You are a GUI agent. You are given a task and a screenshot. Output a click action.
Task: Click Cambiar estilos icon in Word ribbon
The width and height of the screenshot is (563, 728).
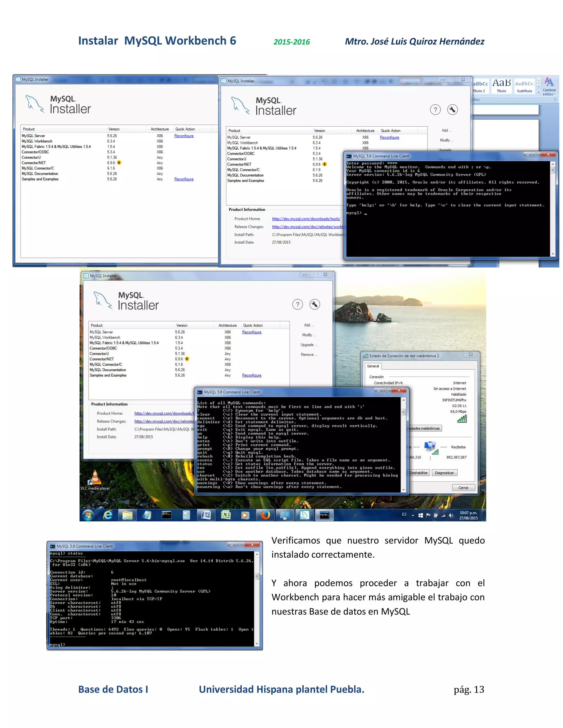[x=549, y=87]
